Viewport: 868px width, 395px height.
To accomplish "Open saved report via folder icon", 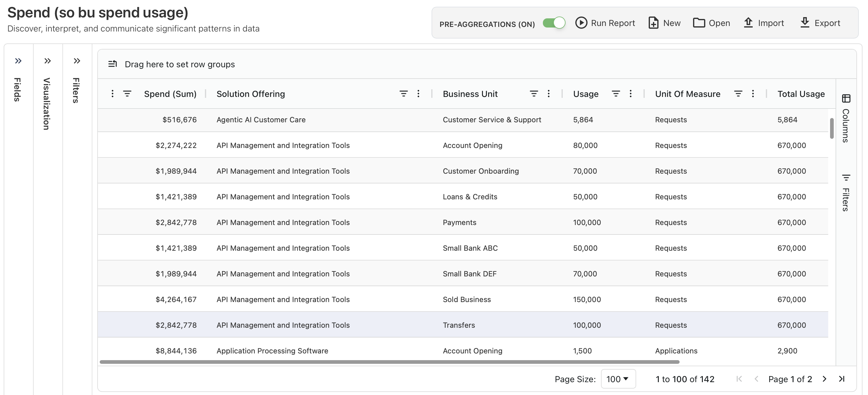I will (x=699, y=23).
